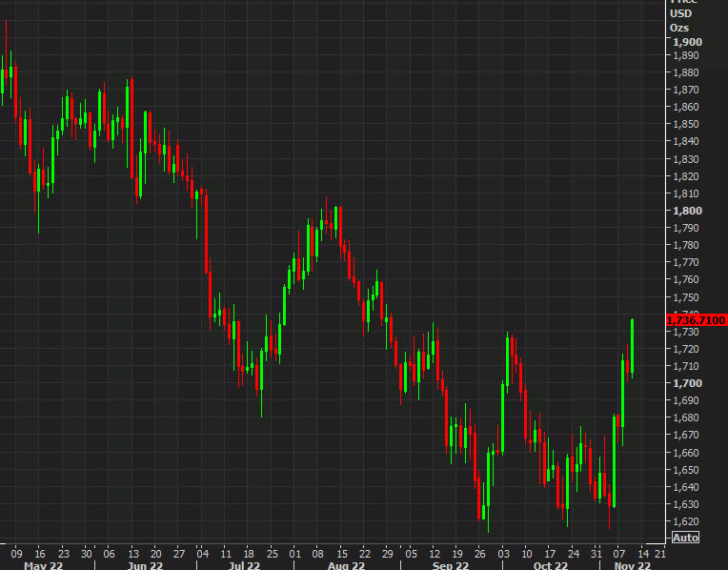Select the 1,880 price level label
Image resolution: width=728 pixels, height=570 pixels.
coord(686,72)
